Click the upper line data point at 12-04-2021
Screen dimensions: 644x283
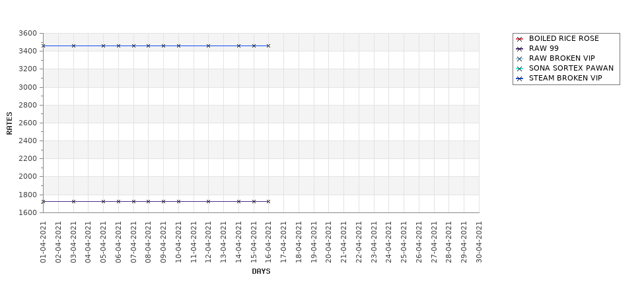pyautogui.click(x=209, y=46)
